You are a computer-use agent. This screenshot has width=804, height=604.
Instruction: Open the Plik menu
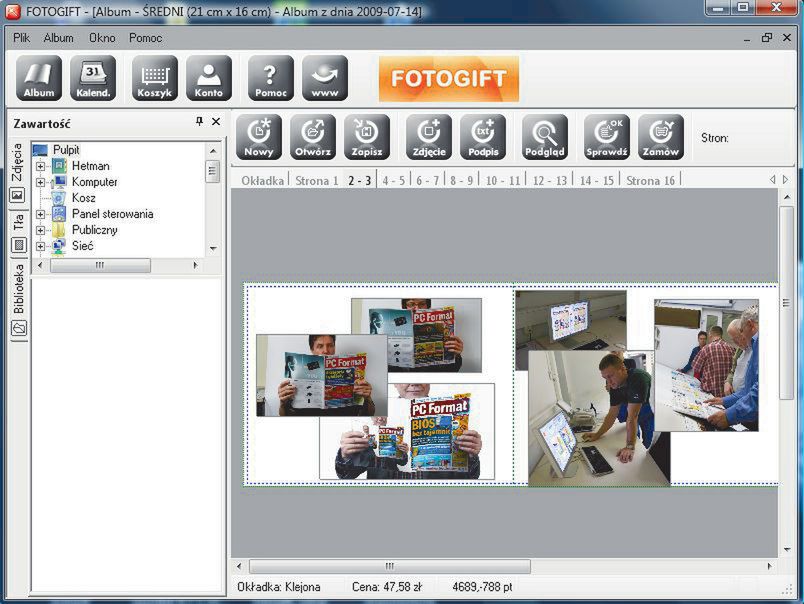click(22, 38)
